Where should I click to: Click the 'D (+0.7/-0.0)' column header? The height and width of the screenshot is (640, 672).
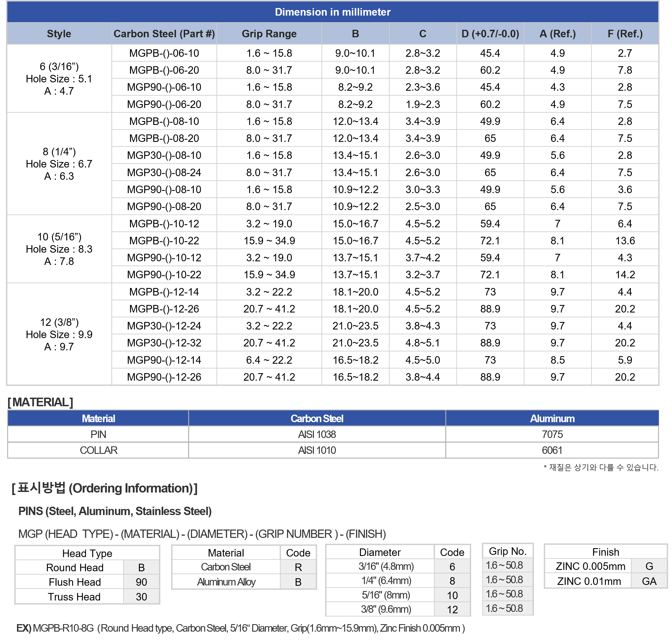pos(490,34)
